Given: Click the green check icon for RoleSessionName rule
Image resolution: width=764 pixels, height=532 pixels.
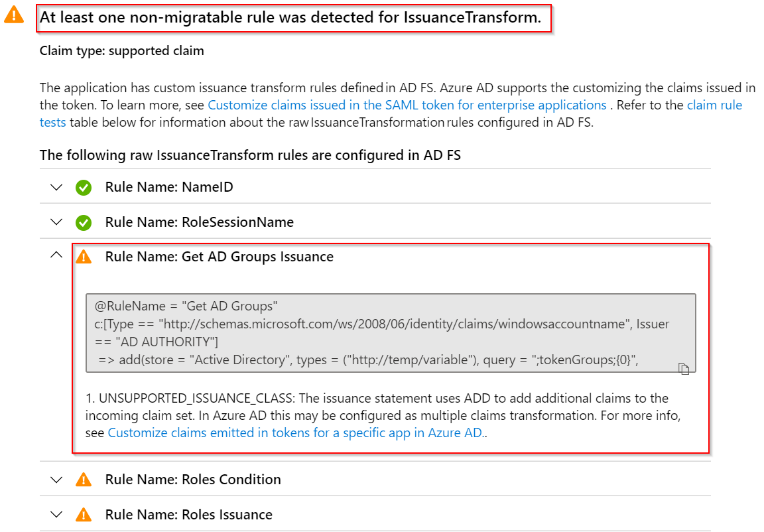Looking at the screenshot, I should pos(83,222).
